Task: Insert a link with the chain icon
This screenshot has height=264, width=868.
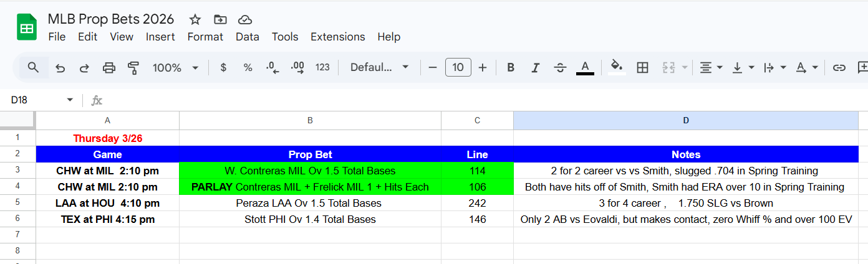Action: pyautogui.click(x=839, y=68)
